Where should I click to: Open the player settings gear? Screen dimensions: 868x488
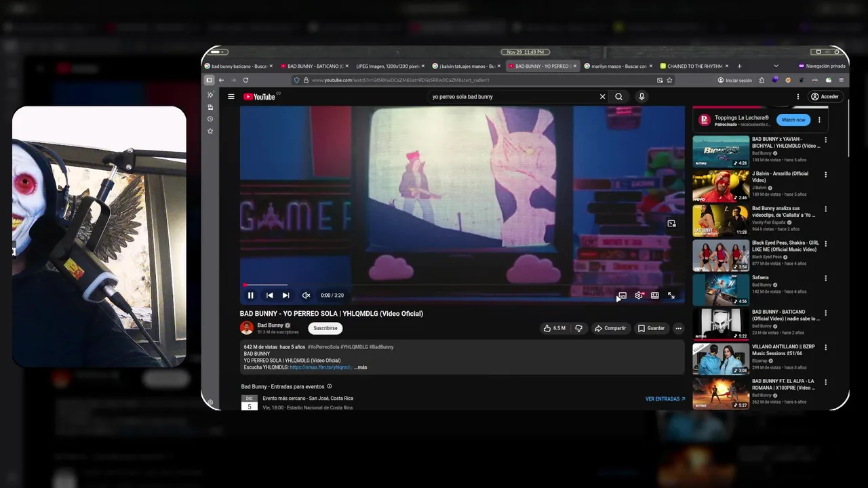point(638,296)
